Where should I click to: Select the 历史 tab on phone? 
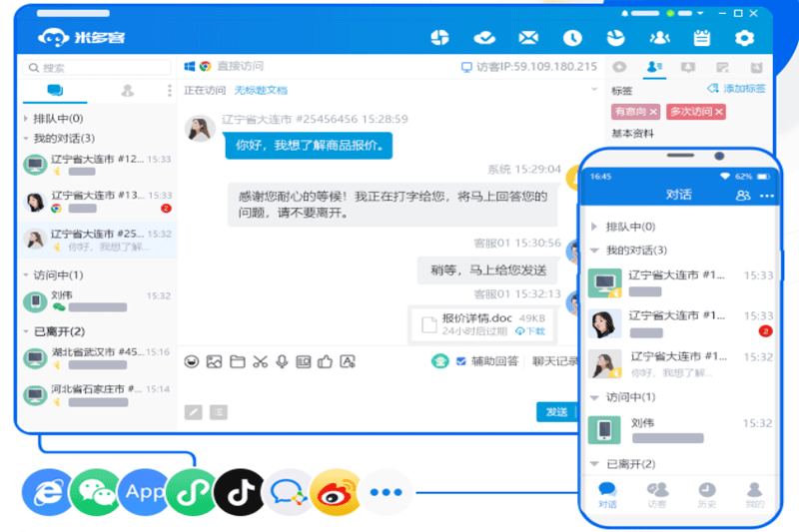pyautogui.click(x=707, y=495)
